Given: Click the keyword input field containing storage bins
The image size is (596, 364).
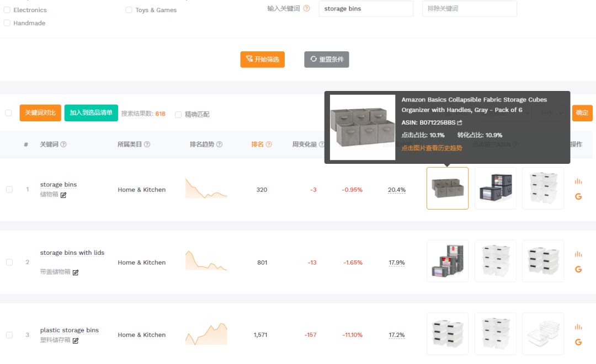Looking at the screenshot, I should click(x=366, y=8).
